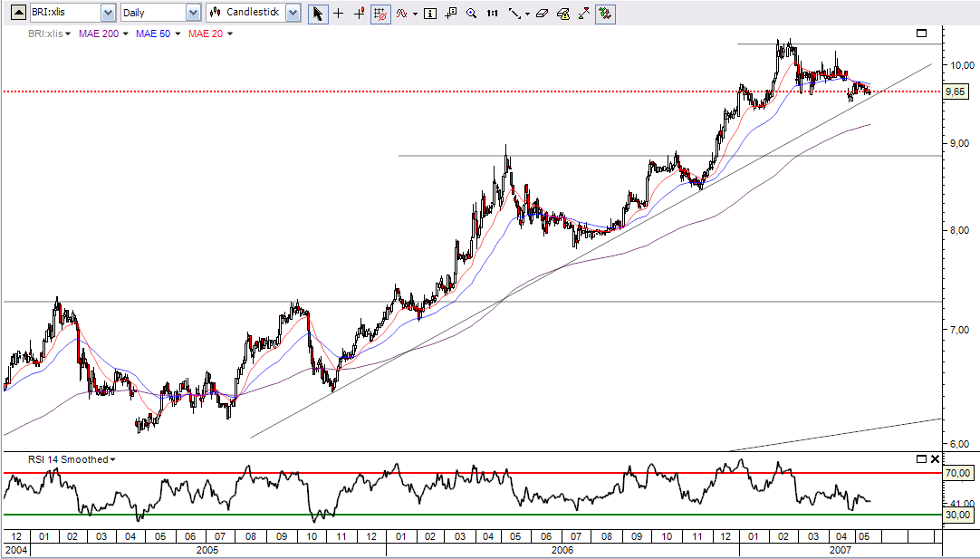Click the 9,65 current price label
The image size is (980, 559).
point(955,92)
